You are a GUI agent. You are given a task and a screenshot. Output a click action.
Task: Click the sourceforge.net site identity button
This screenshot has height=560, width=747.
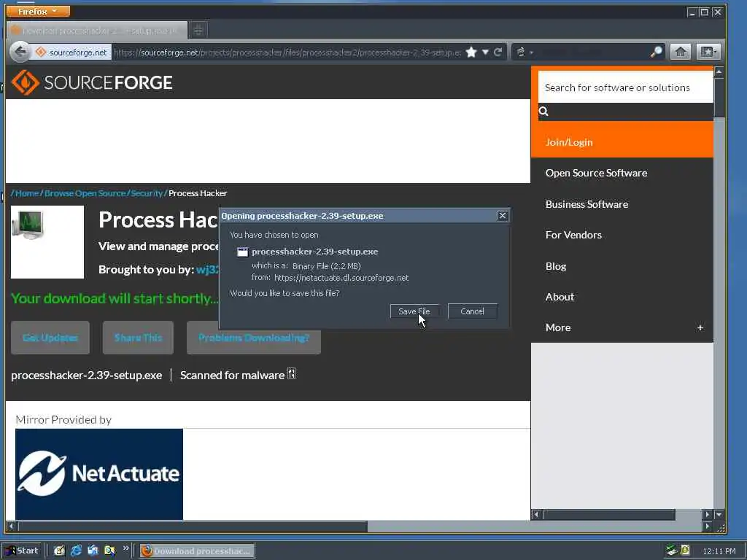pos(72,52)
